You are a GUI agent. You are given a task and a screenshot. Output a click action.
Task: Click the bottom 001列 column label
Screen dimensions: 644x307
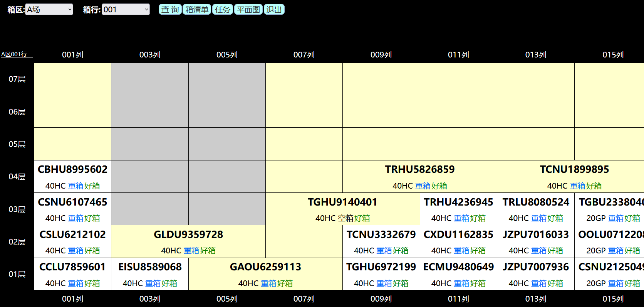73,299
